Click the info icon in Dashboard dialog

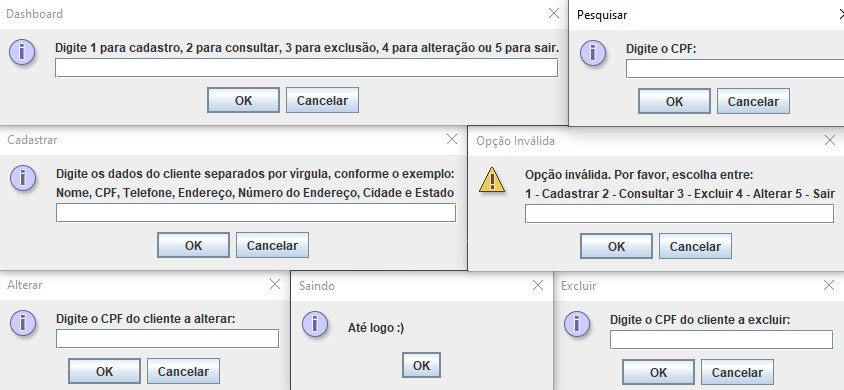(x=22, y=53)
